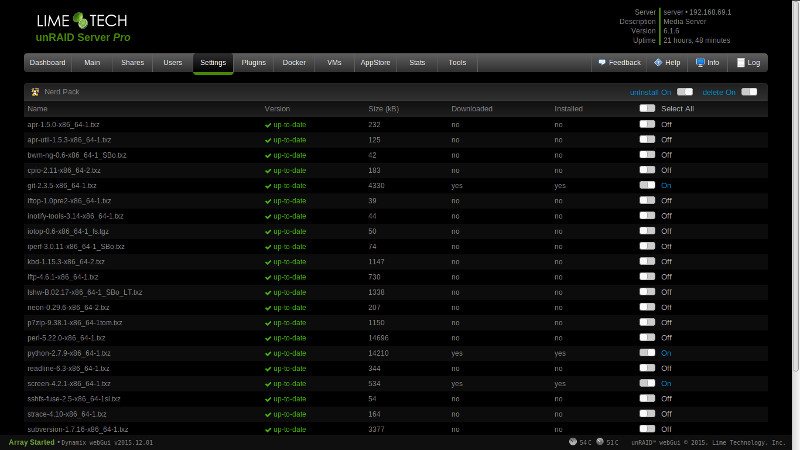800x450 pixels.
Task: Click the neon-0.29.6 package name
Action: pyautogui.click(x=68, y=308)
